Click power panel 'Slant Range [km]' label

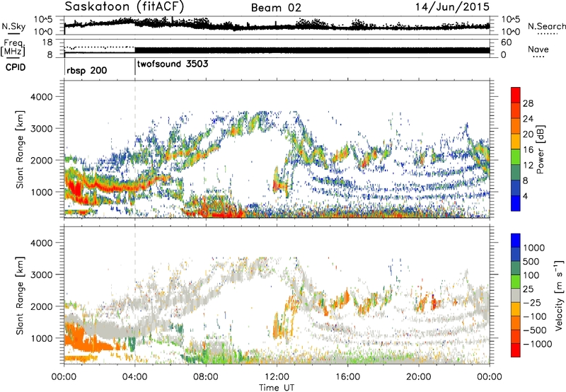tap(20, 149)
